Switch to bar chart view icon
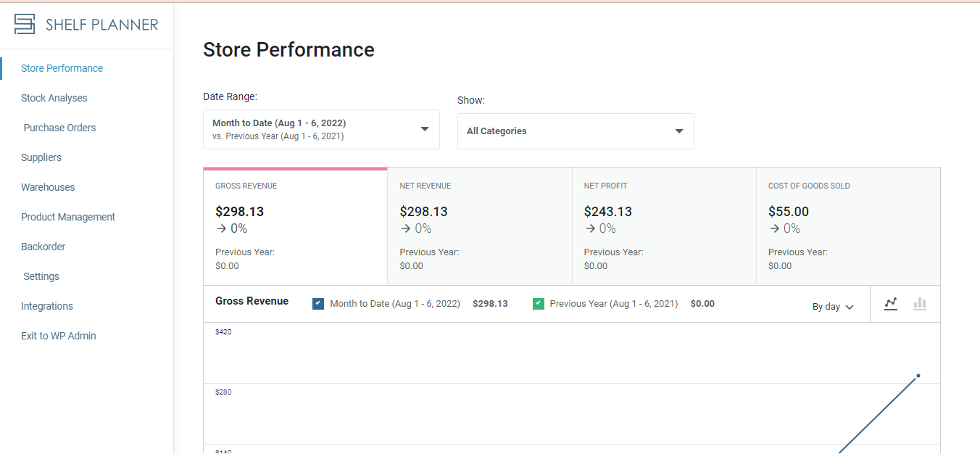This screenshot has width=980, height=454. (920, 304)
